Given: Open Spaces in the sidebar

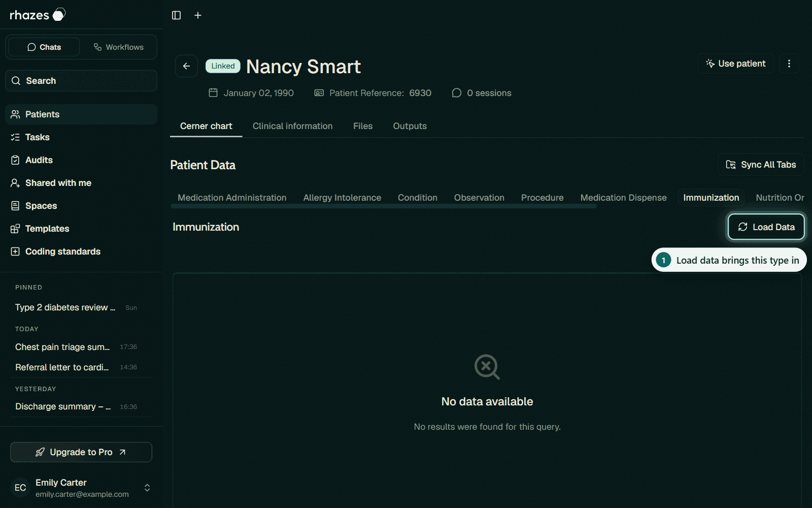Looking at the screenshot, I should click(x=81, y=206).
